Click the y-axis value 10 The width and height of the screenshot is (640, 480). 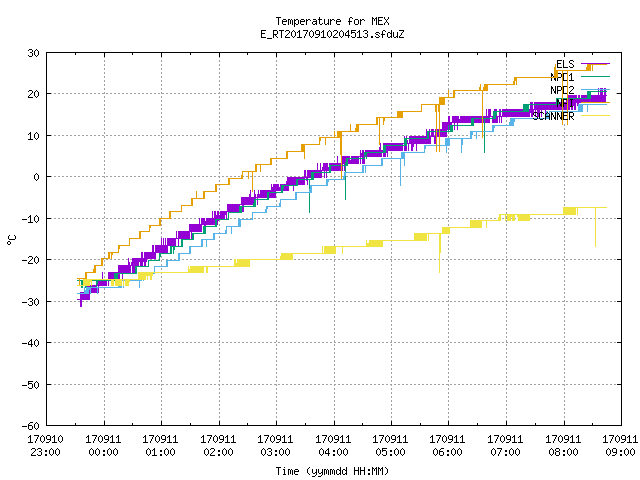pos(33,136)
